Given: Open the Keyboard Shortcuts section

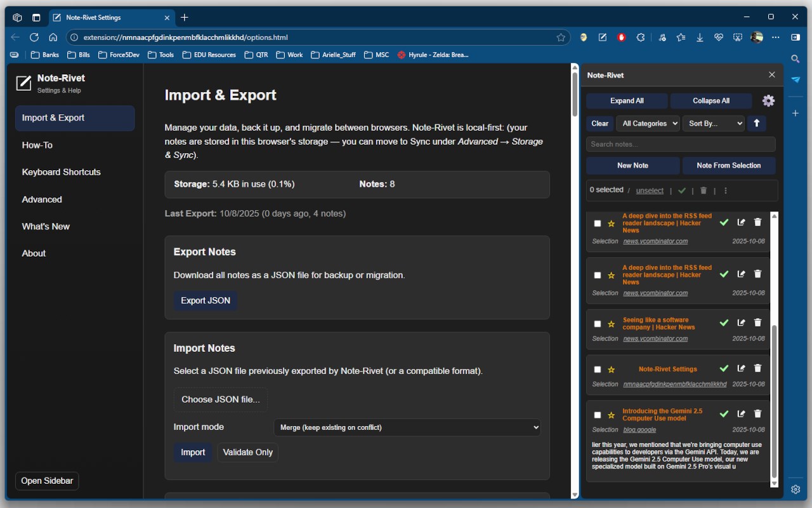Looking at the screenshot, I should (75, 172).
